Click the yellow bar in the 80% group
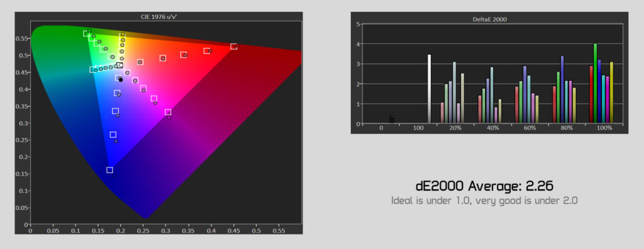This screenshot has height=249, width=644. point(574,106)
